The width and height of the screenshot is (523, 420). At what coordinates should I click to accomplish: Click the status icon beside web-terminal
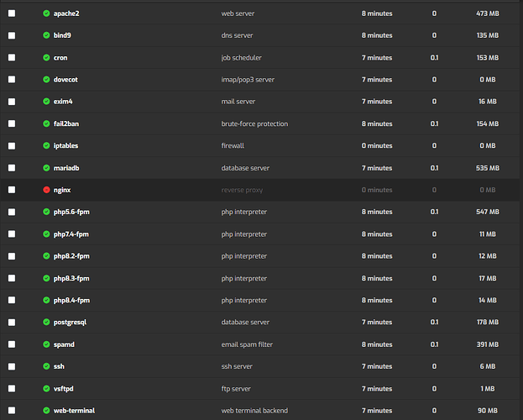click(x=46, y=410)
